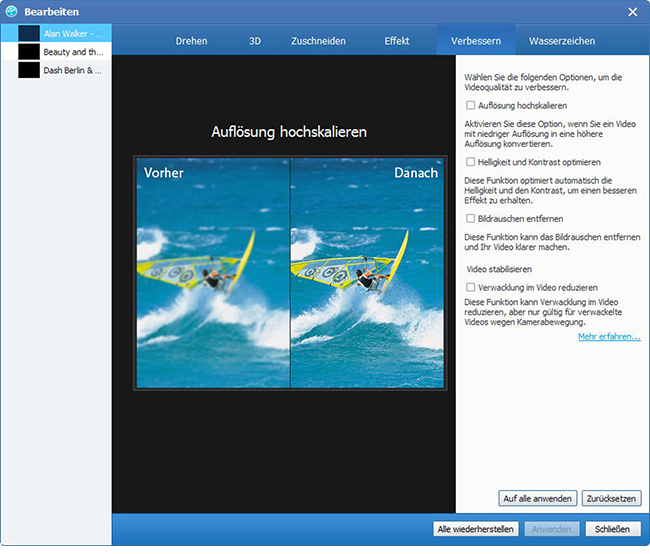Screen dimensions: 650x554
Task: Enable Auflösung hochskalieren checkbox
Action: coord(471,105)
